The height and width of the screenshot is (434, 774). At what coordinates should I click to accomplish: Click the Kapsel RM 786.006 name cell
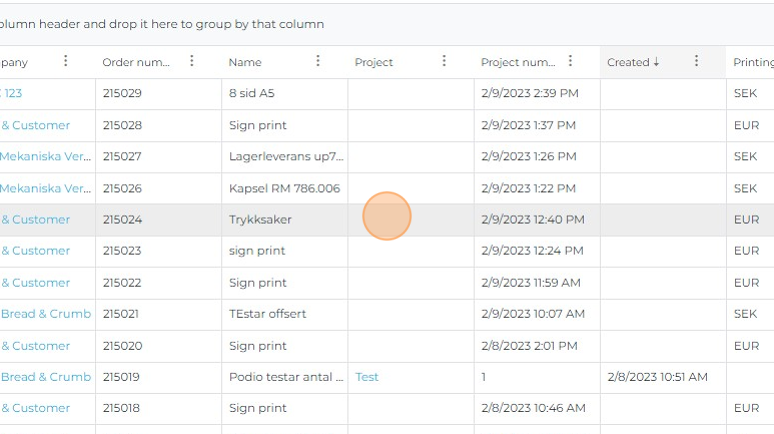click(284, 188)
